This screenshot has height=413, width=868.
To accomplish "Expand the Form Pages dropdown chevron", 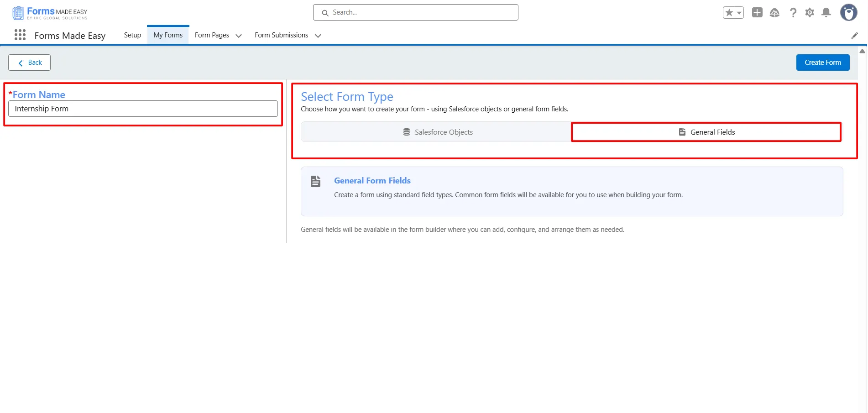I will pyautogui.click(x=239, y=36).
